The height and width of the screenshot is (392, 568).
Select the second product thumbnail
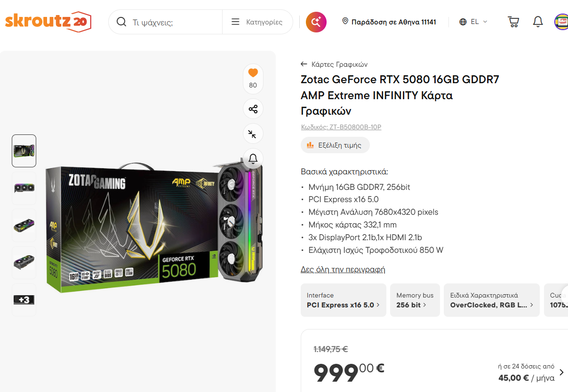point(24,188)
